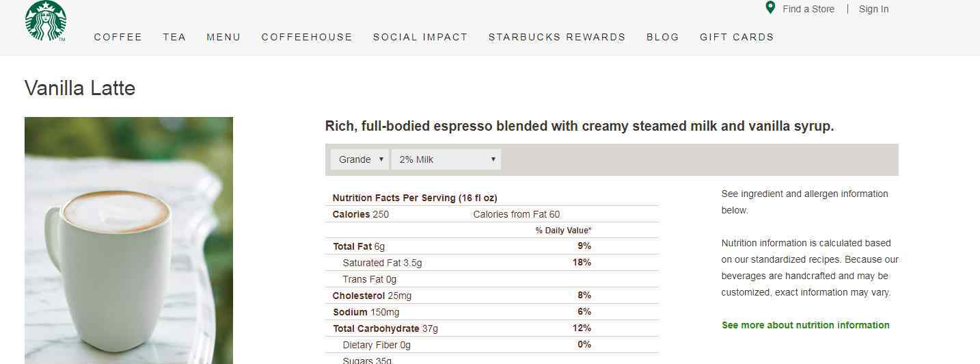Viewport: 980px width, 364px height.
Task: Click the Find a Store link
Action: coord(808,9)
